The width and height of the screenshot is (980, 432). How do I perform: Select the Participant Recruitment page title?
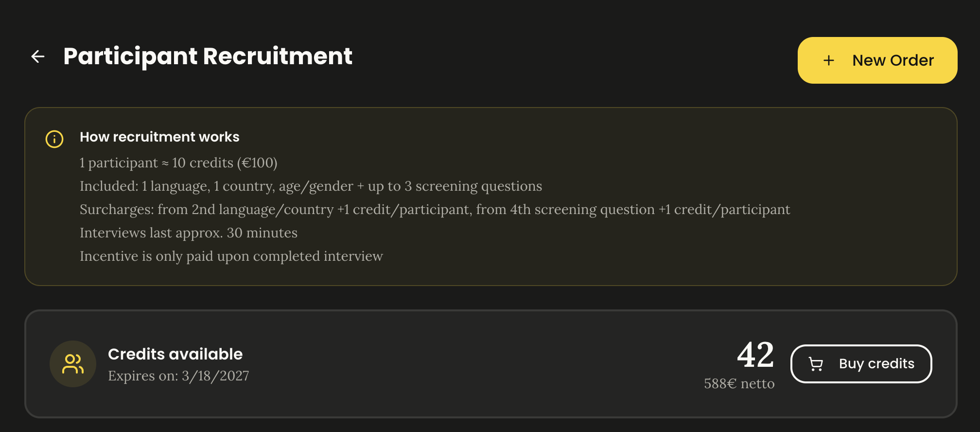[208, 56]
